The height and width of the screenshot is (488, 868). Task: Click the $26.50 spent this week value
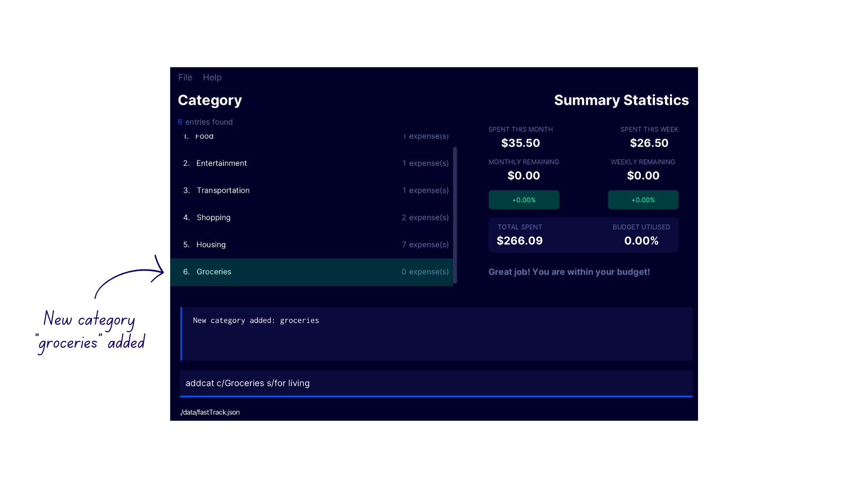point(649,143)
